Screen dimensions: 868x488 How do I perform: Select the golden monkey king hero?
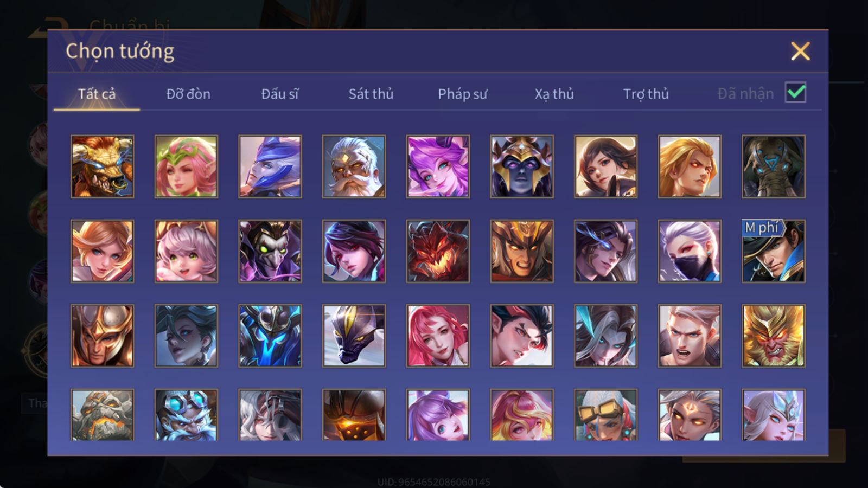click(x=774, y=336)
